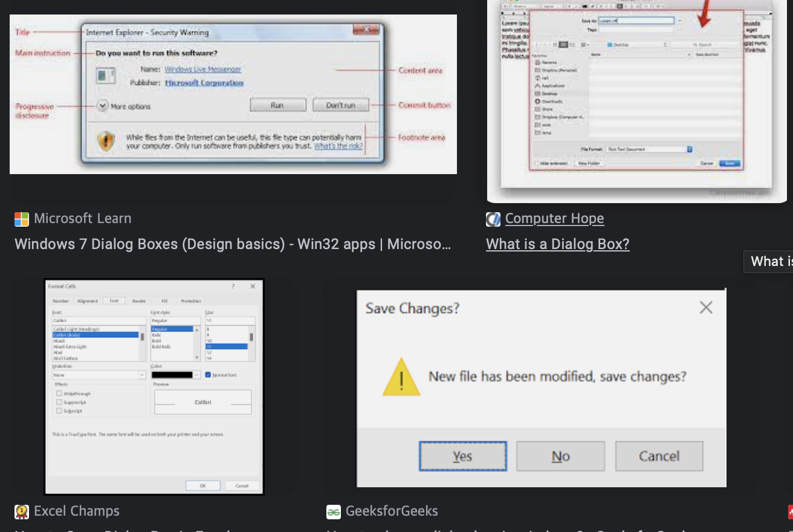Open Color dropdown arrow in Format Cells image
The width and height of the screenshot is (793, 532).
click(197, 375)
